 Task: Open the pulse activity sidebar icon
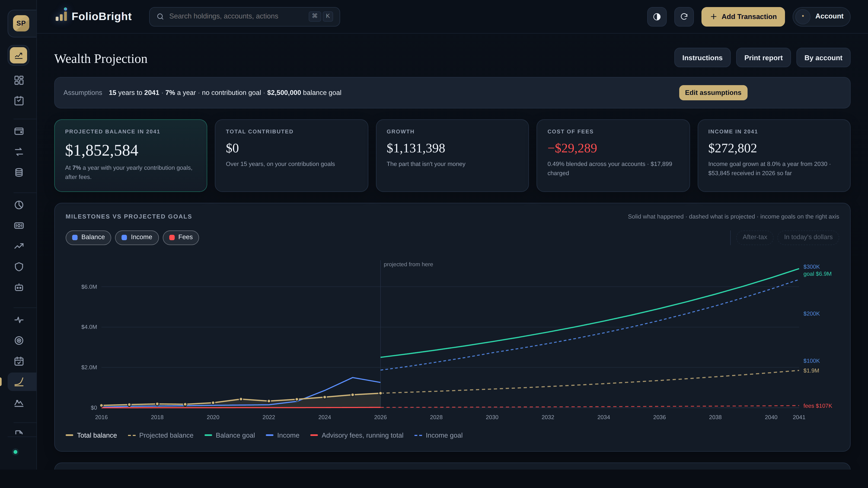[x=19, y=320]
